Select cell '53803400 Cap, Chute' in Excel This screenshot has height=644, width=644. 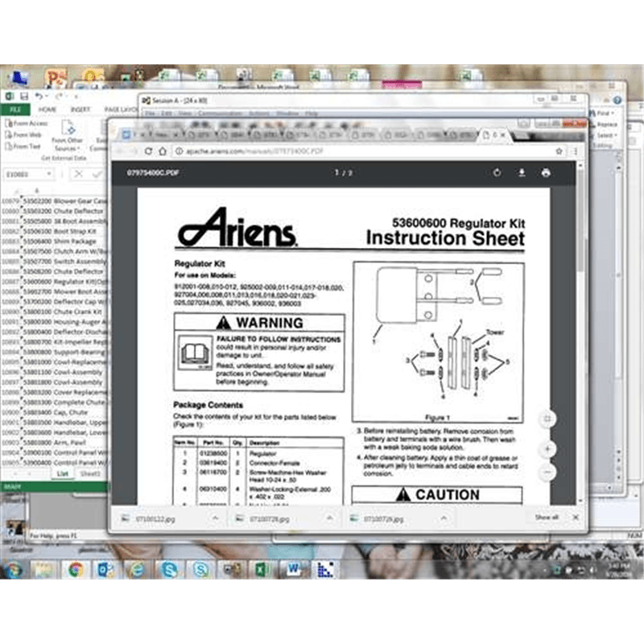56,412
